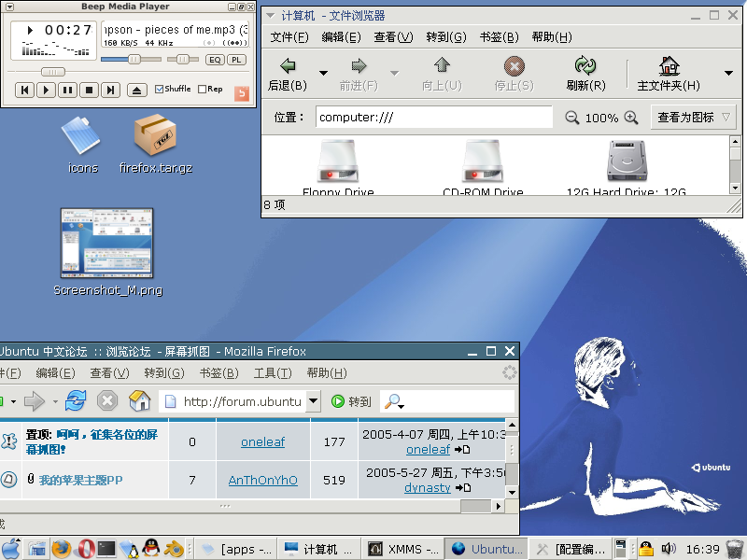Click the 停止(S) stop icon in file browser
Viewport: 747px width, 560px height.
(x=514, y=65)
